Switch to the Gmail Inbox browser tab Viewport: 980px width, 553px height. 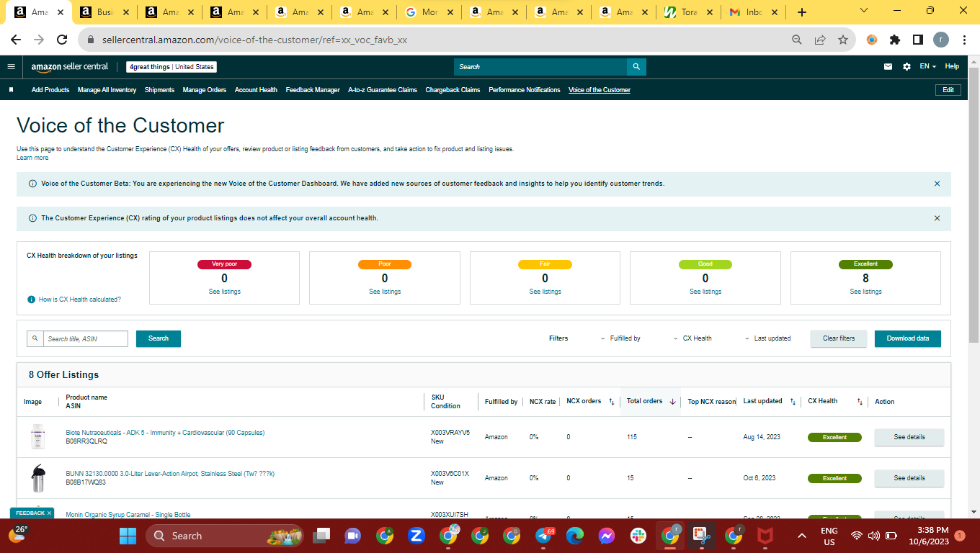click(752, 12)
